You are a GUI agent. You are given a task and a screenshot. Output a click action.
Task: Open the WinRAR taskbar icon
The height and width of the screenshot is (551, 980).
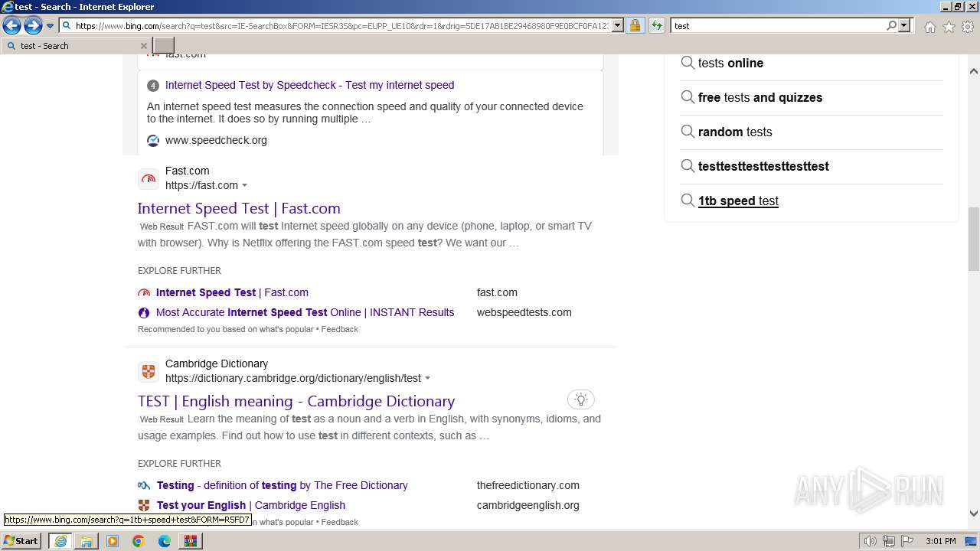coord(191,541)
